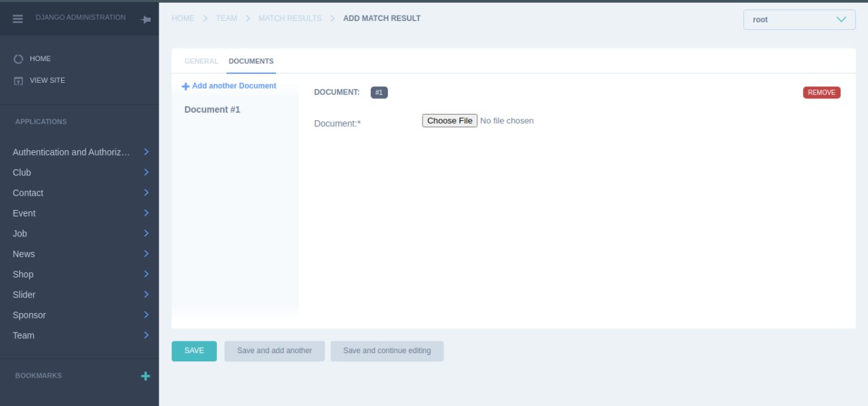Open the Slider application menu
The height and width of the screenshot is (406, 868).
click(x=24, y=295)
